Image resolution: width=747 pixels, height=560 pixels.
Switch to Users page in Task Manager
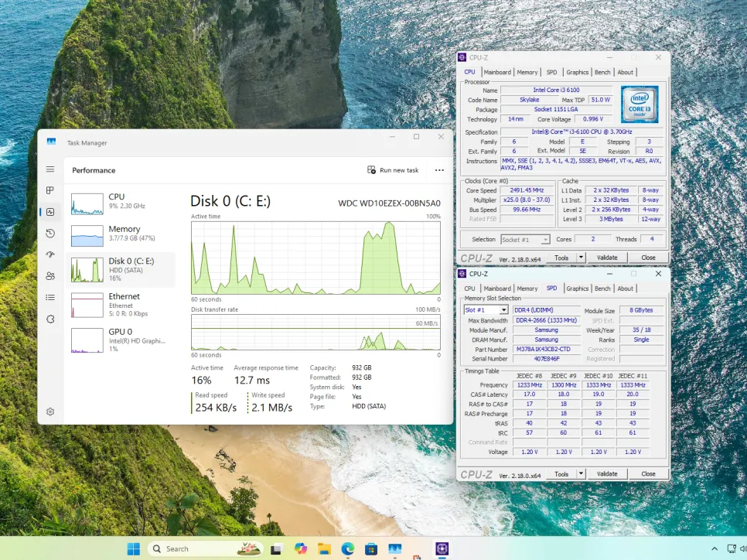[x=50, y=276]
